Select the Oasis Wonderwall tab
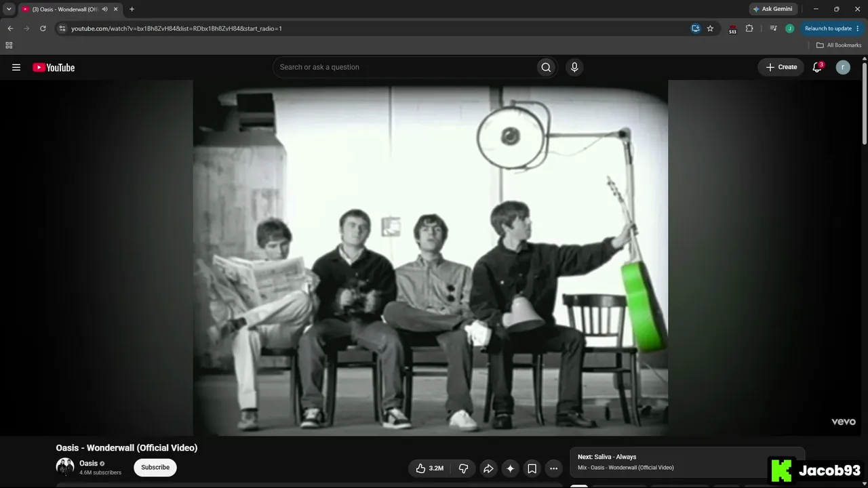The image size is (868, 488). pos(64,9)
